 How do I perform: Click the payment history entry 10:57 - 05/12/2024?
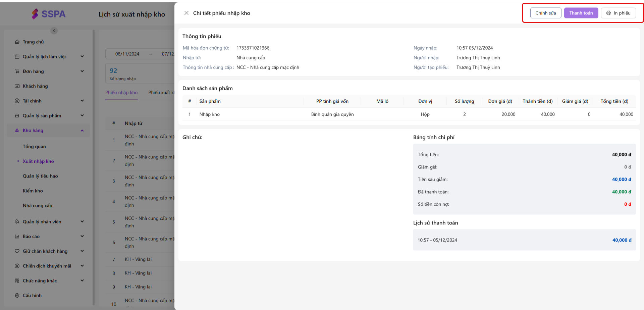(524, 240)
